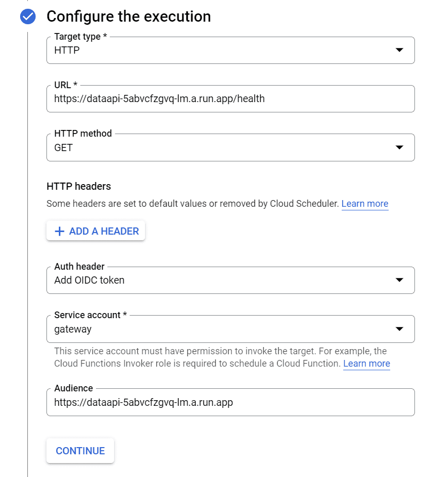
Task: Click the blue checkmark step icon
Action: coord(28,17)
